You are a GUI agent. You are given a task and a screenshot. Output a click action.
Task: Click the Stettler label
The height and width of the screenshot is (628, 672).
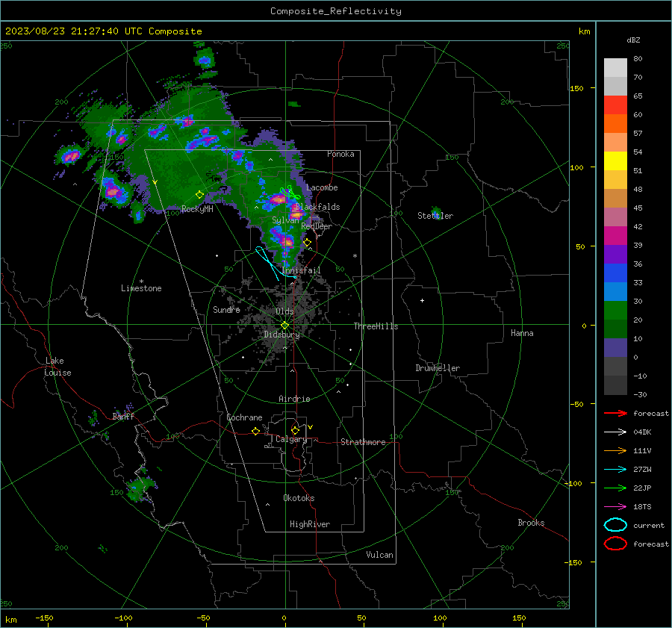(x=435, y=216)
